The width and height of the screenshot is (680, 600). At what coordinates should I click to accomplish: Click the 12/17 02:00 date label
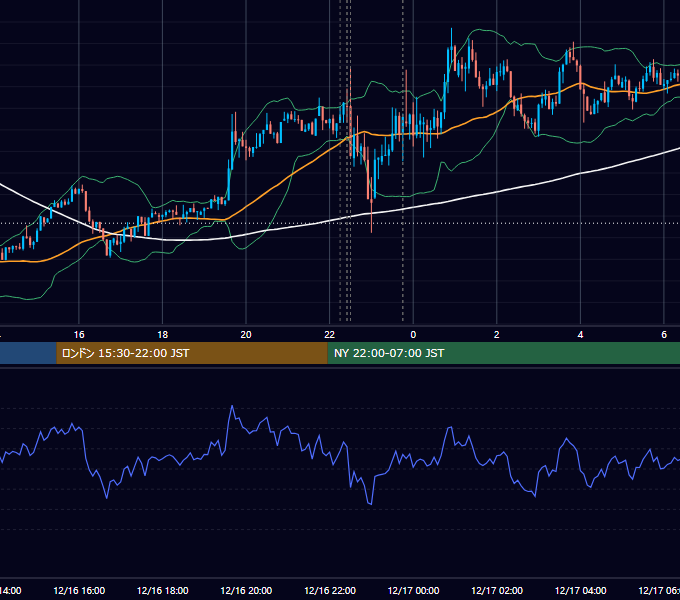pos(497,590)
